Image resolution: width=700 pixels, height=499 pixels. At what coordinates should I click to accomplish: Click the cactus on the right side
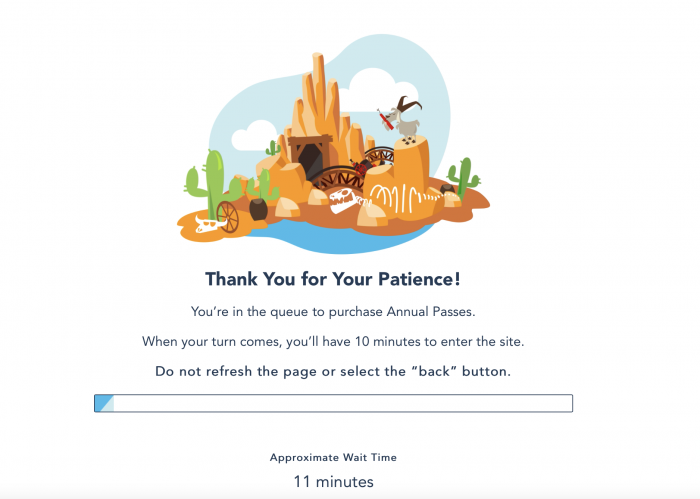point(464,177)
